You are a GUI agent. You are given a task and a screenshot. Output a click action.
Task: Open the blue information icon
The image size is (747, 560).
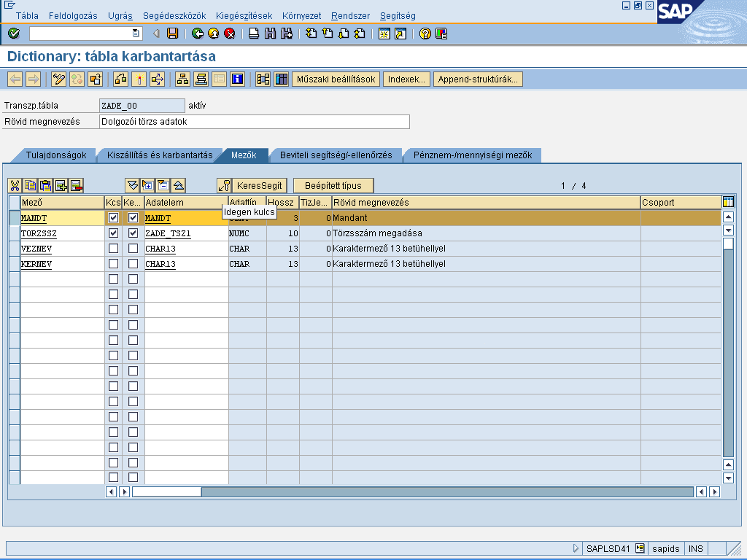pos(237,79)
